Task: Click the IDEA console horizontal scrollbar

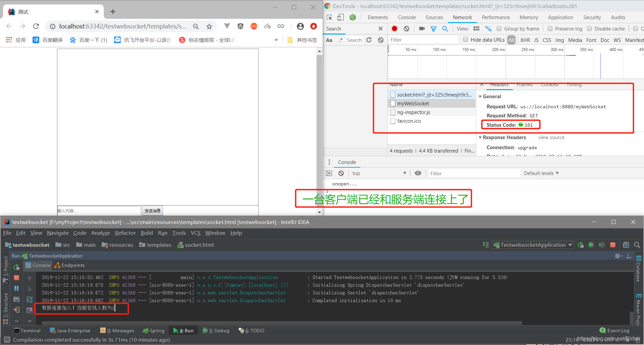Action: click(282, 323)
